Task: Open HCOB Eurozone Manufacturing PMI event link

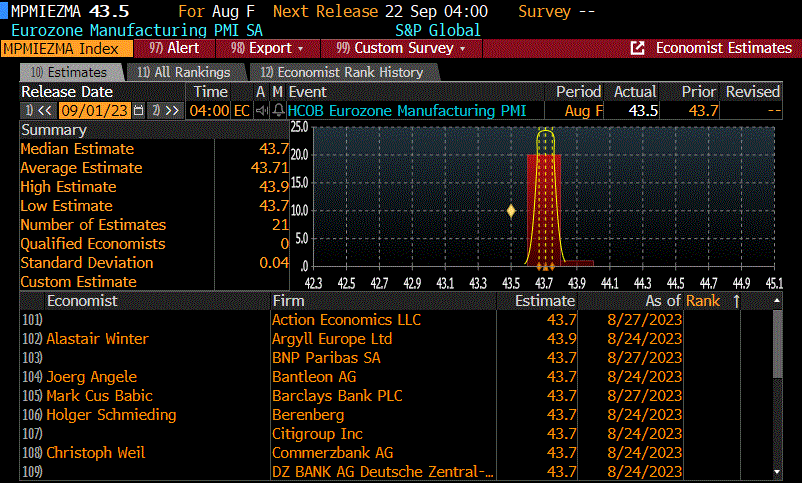Action: (x=407, y=111)
